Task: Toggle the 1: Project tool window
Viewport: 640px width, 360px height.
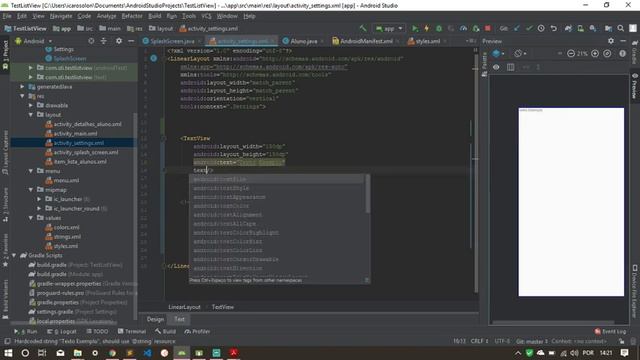Action: point(5,56)
